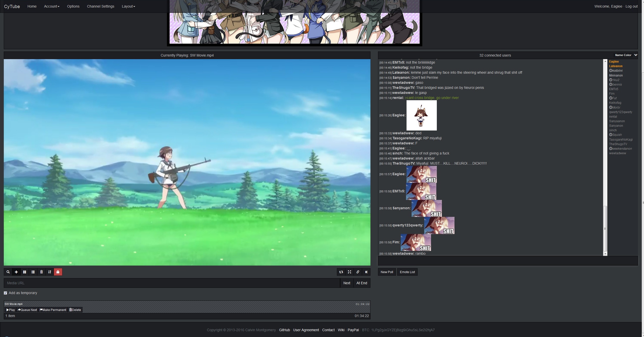This screenshot has height=337, width=644.
Task: Open Options in the navbar
Action: click(x=73, y=6)
